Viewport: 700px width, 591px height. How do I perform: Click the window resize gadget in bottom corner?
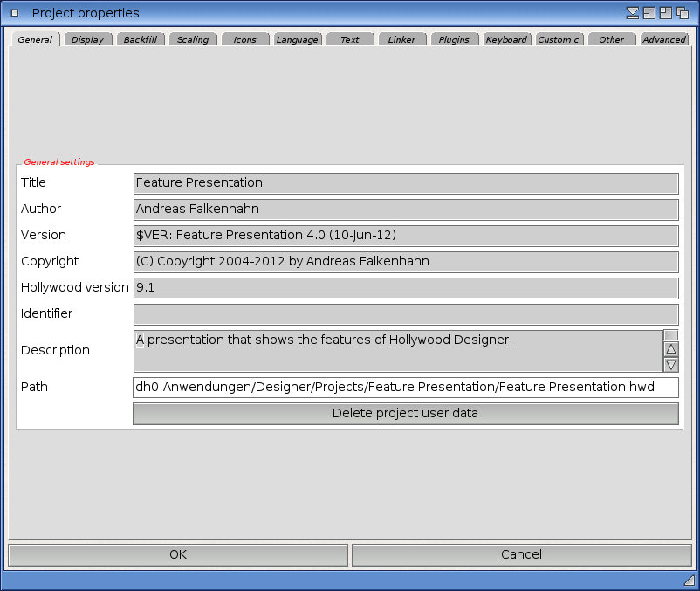point(689,581)
